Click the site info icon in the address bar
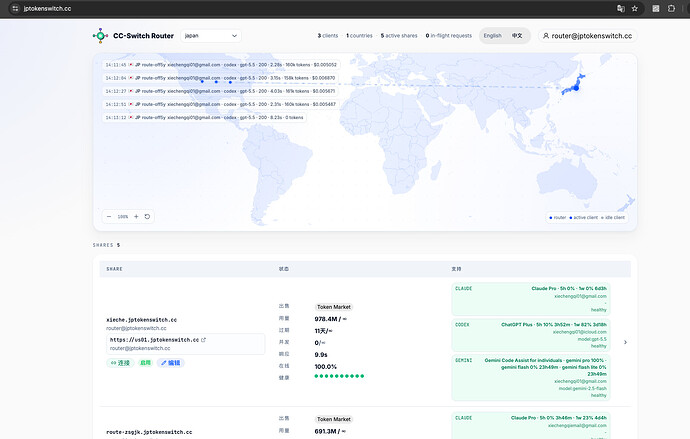This screenshot has height=439, width=690. click(x=15, y=8)
